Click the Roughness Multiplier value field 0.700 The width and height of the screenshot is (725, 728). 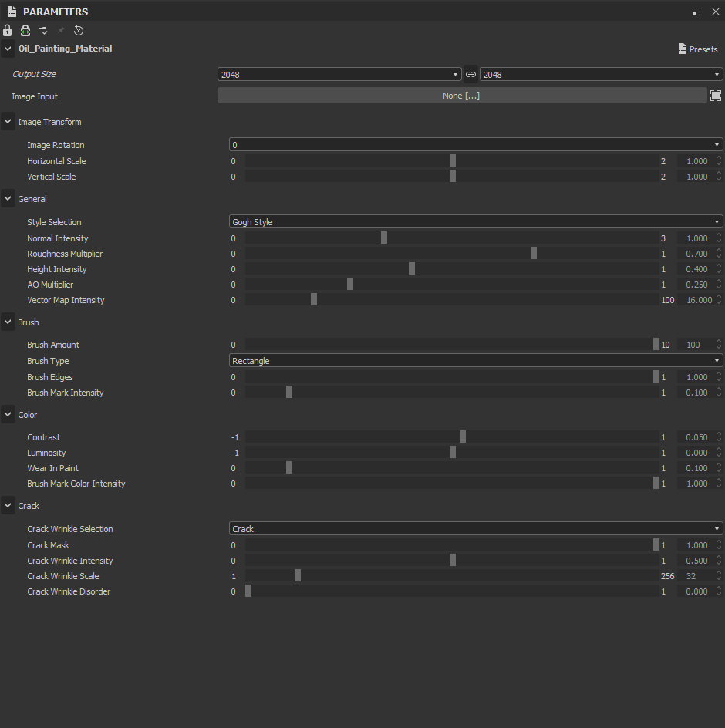[696, 254]
